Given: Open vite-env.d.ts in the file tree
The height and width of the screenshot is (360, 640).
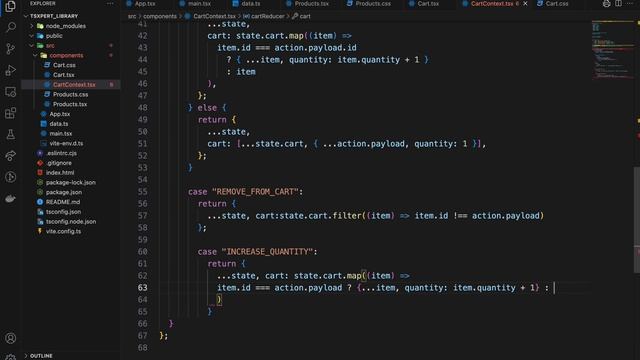Looking at the screenshot, I should click(66, 143).
